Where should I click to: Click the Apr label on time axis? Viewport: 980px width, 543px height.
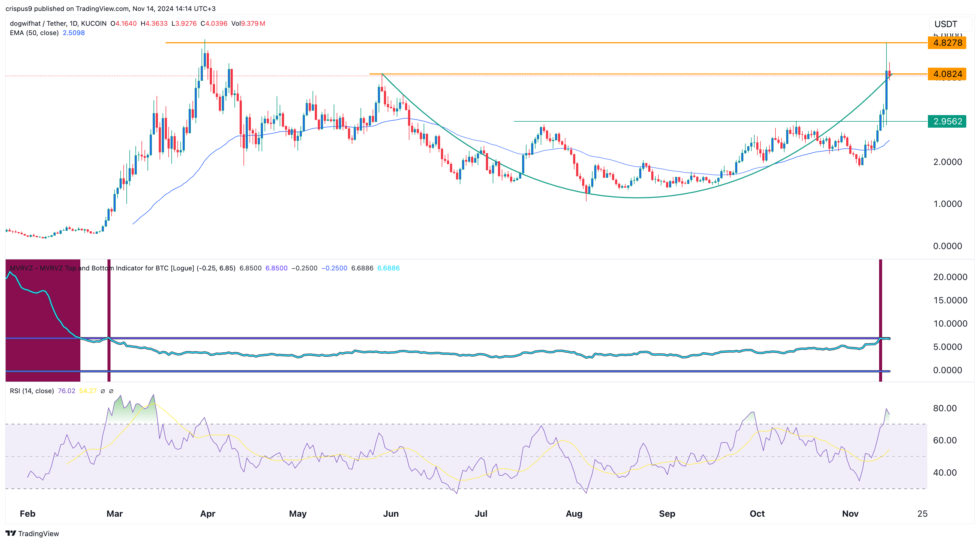pos(208,514)
